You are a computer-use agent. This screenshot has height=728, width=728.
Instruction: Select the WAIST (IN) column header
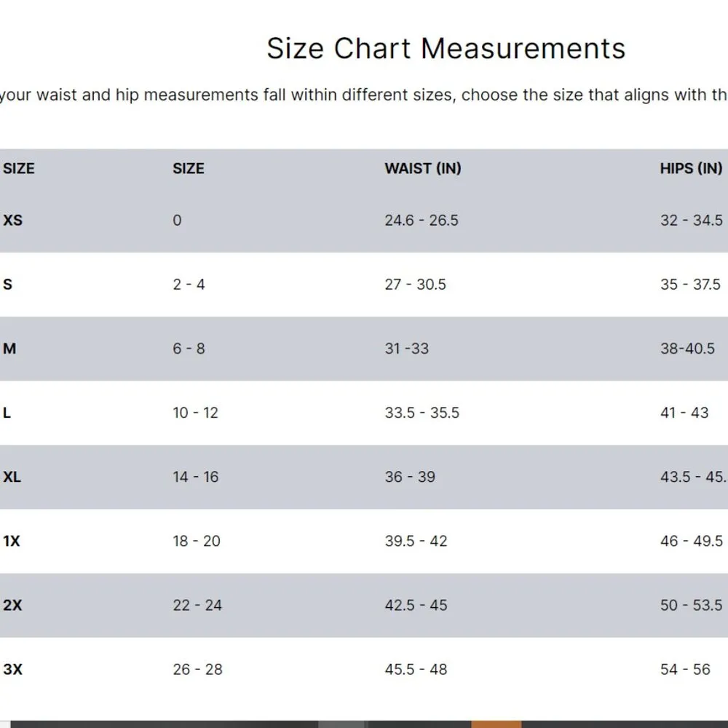coord(422,168)
